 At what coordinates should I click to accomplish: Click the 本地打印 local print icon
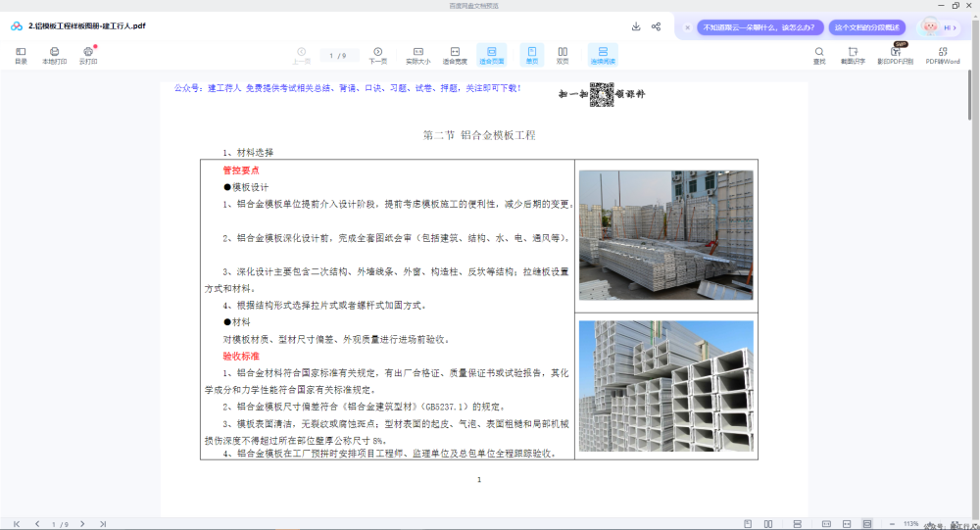pos(54,55)
